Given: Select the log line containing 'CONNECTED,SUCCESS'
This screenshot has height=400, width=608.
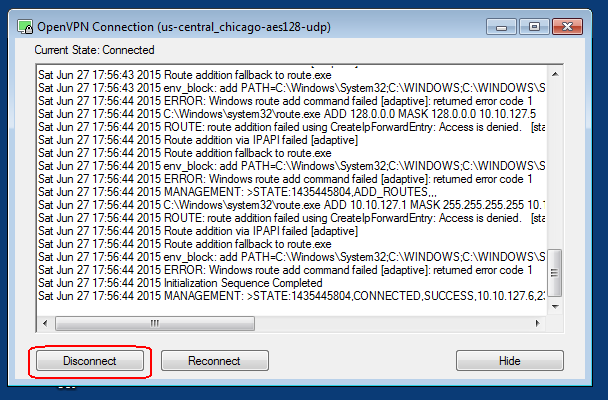Looking at the screenshot, I should tap(291, 296).
